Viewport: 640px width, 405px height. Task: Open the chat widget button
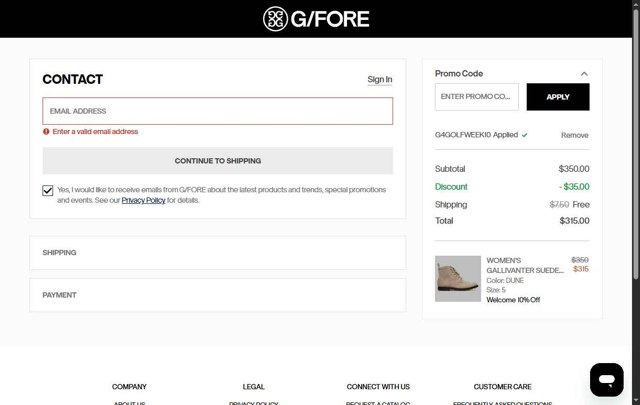coord(607,380)
